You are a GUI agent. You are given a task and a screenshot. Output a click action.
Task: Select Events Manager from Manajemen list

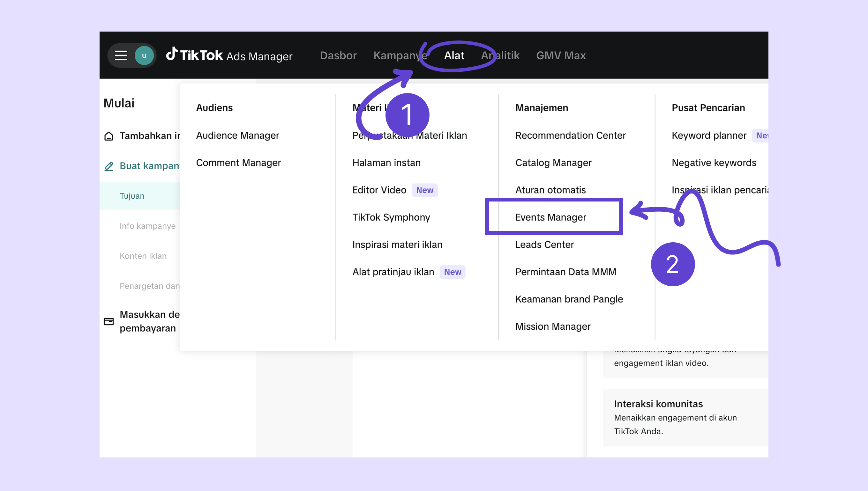[x=550, y=217]
